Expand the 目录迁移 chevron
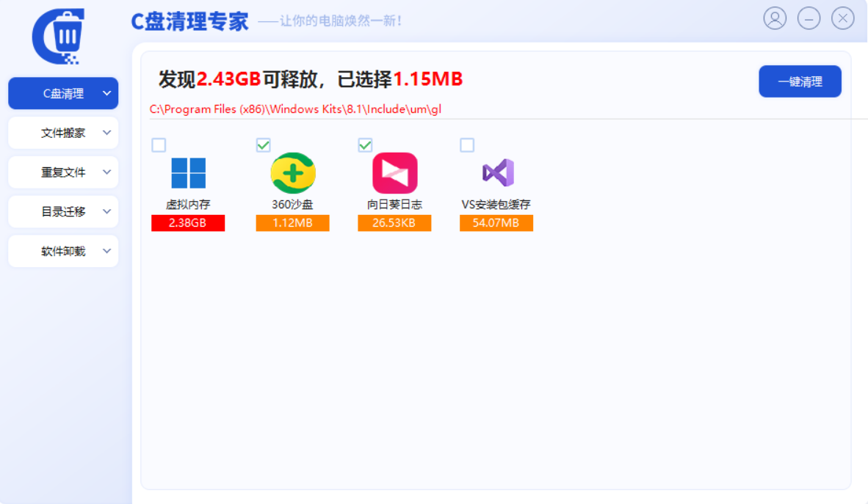The width and height of the screenshot is (868, 504). (x=106, y=211)
